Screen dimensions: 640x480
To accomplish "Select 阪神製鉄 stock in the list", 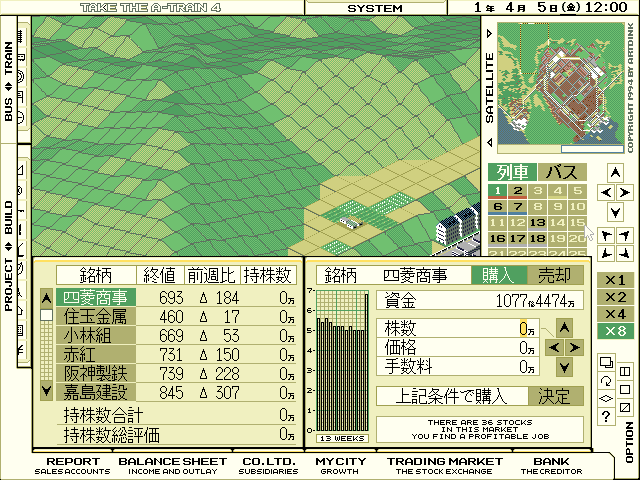I will coord(98,372).
